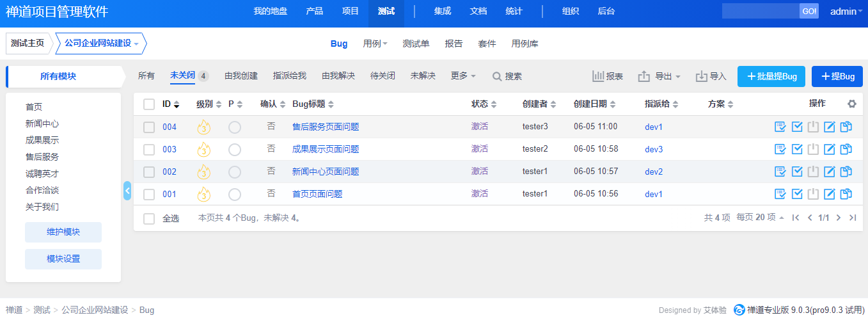Image resolution: width=868 pixels, height=320 pixels.
Task: Click the edit pencil icon for bug 002
Action: (830, 172)
